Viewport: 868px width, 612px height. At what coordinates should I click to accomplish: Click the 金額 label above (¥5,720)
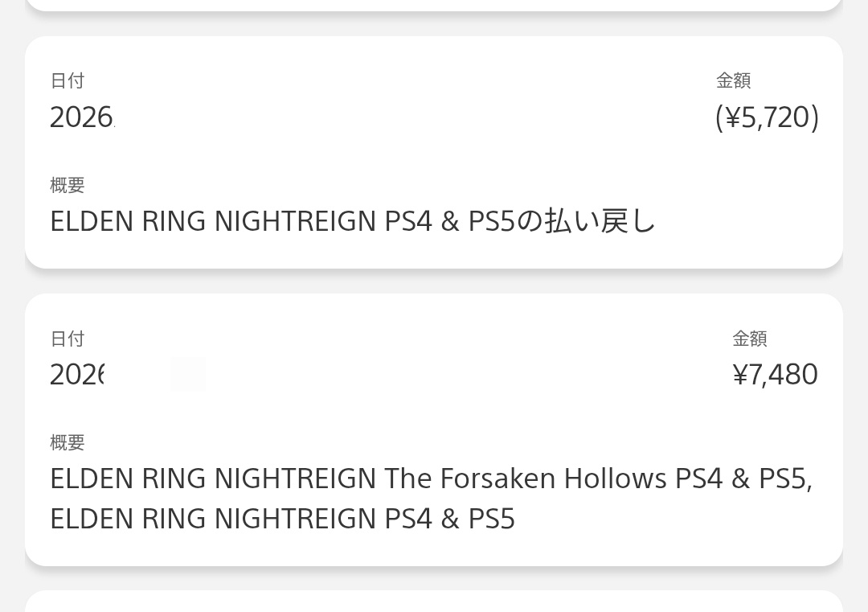click(733, 80)
